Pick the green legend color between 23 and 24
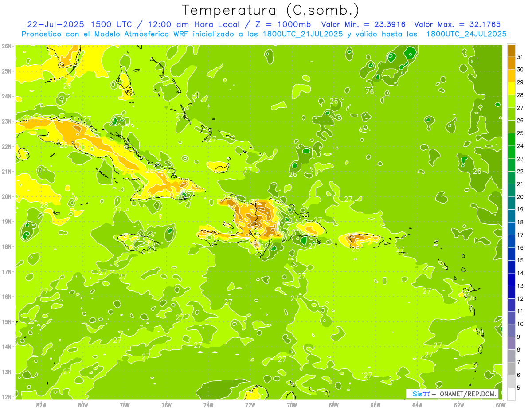This screenshot has height=411, width=532. 511,152
